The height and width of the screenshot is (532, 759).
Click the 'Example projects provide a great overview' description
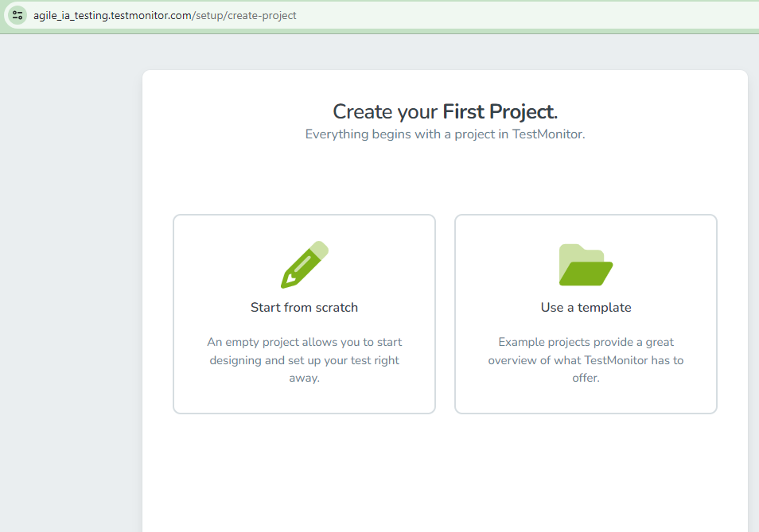pos(586,359)
